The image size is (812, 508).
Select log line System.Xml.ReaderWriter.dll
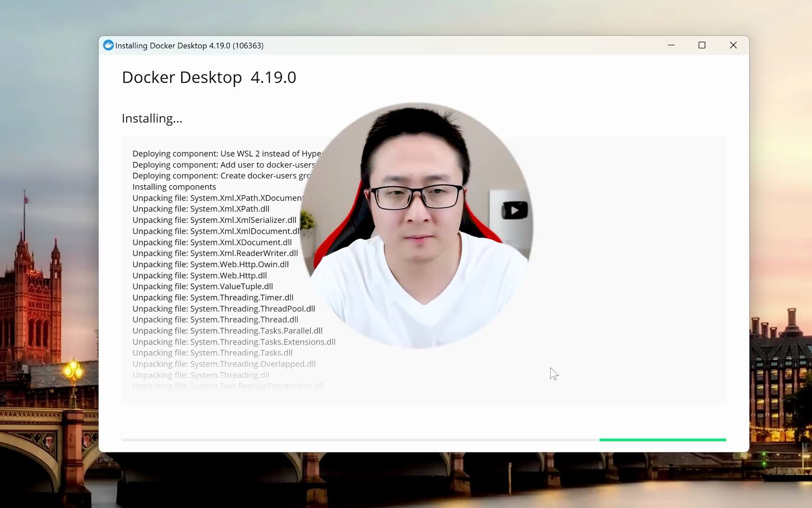coord(215,253)
